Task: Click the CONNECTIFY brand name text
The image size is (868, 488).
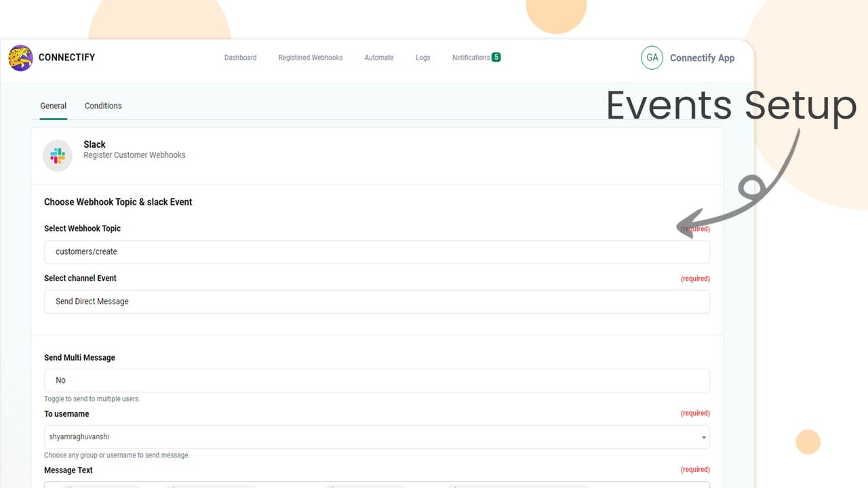Action: click(66, 58)
